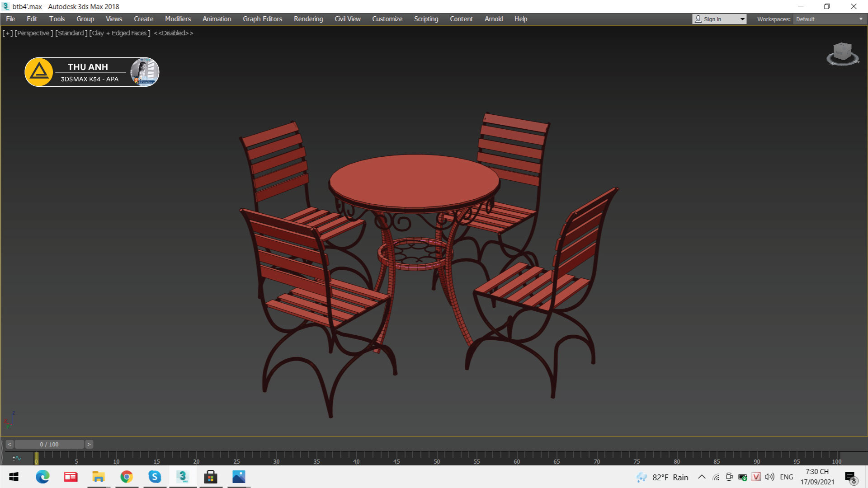Click the Clay + Edged Faces shading label

coord(120,33)
